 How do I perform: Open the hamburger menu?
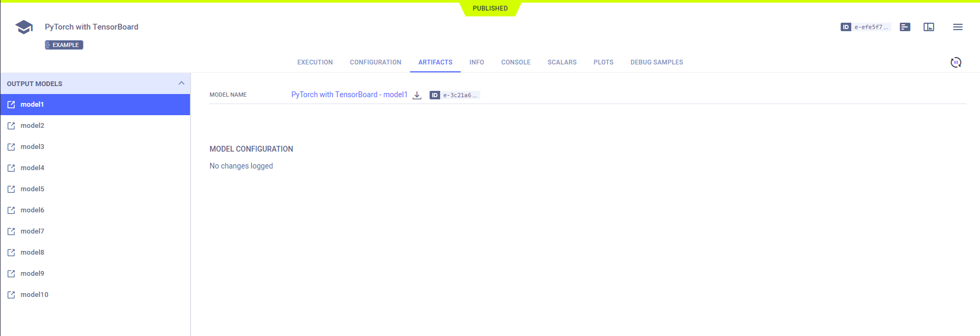coord(957,27)
